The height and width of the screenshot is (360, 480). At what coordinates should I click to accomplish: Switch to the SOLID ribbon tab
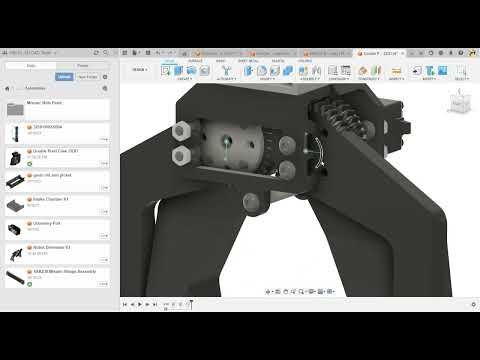coord(170,61)
